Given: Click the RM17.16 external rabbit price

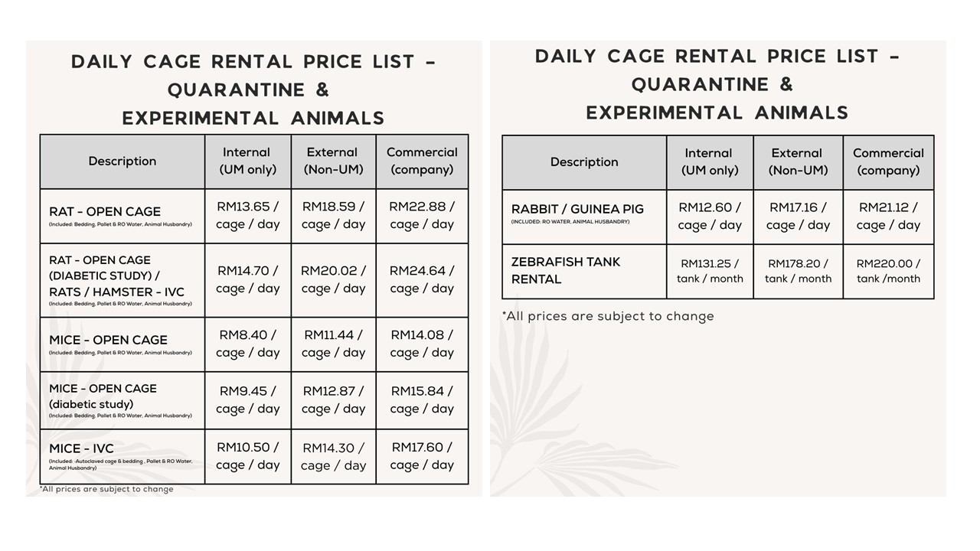Looking at the screenshot, I should point(798,217).
